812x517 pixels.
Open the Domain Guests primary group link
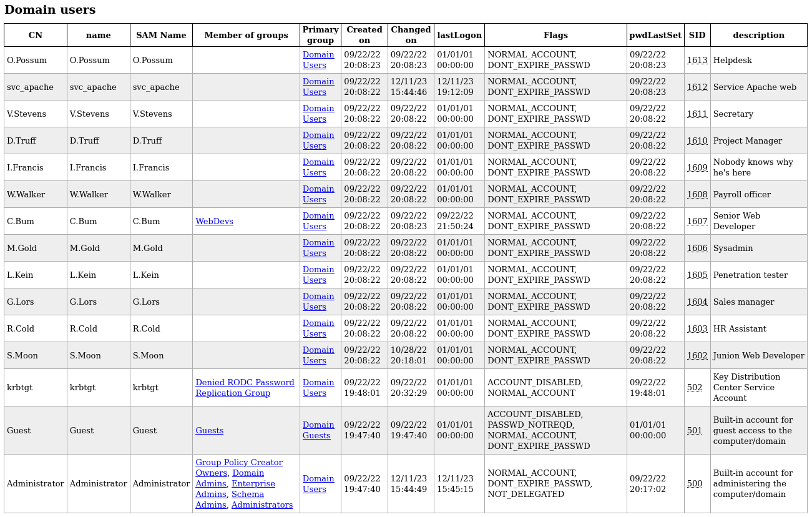pos(318,430)
